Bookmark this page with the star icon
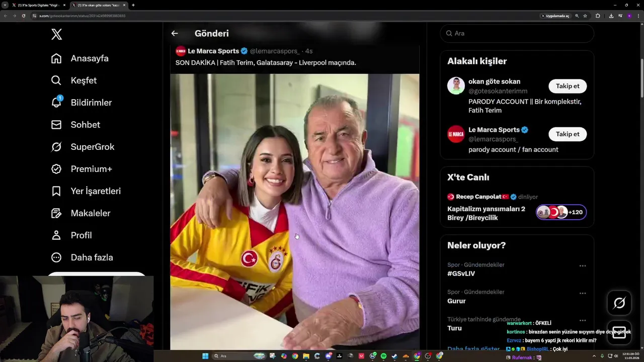 point(585,16)
